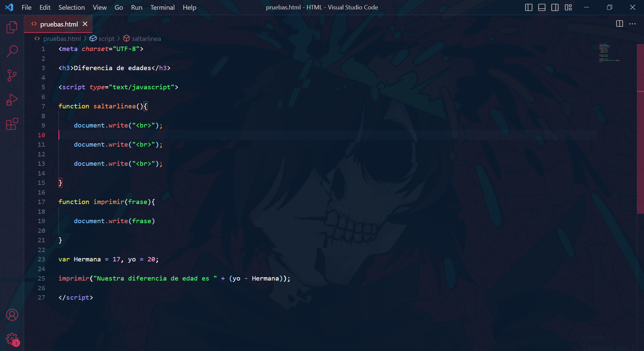Screen dimensions: 644x351
Task: Open Customize Layout icon
Action: (568, 7)
